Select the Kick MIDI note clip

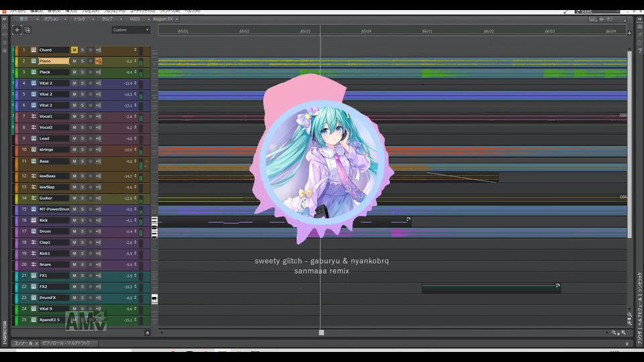click(284, 222)
